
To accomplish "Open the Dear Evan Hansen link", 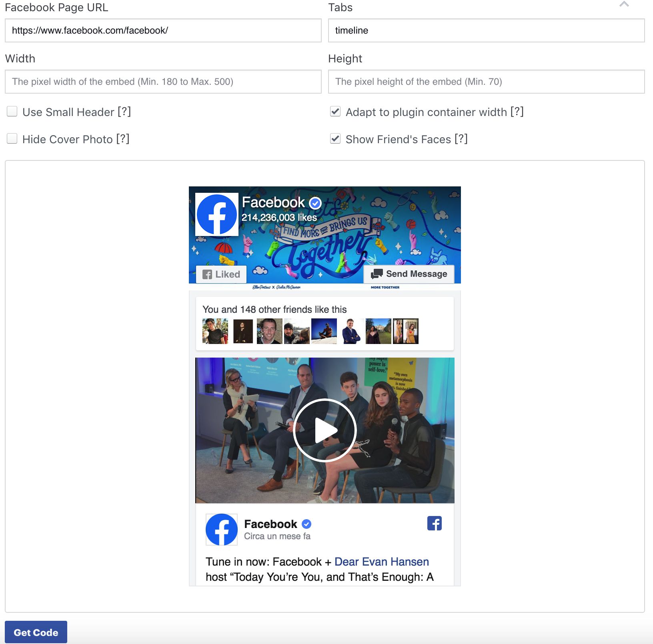I will point(382,562).
